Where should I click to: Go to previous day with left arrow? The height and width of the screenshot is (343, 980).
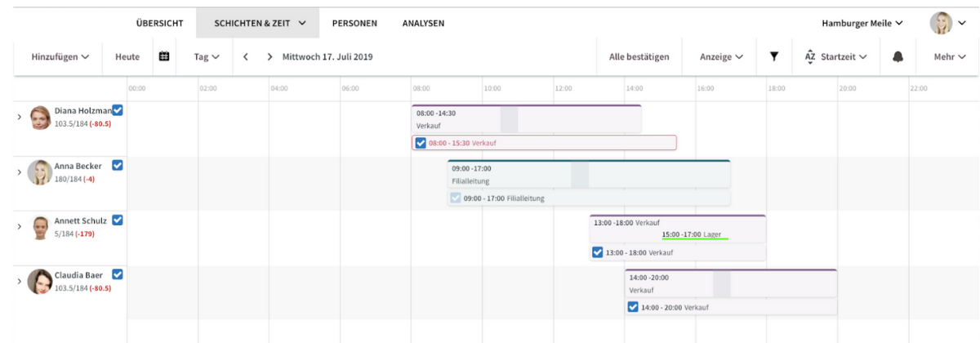pyautogui.click(x=245, y=57)
